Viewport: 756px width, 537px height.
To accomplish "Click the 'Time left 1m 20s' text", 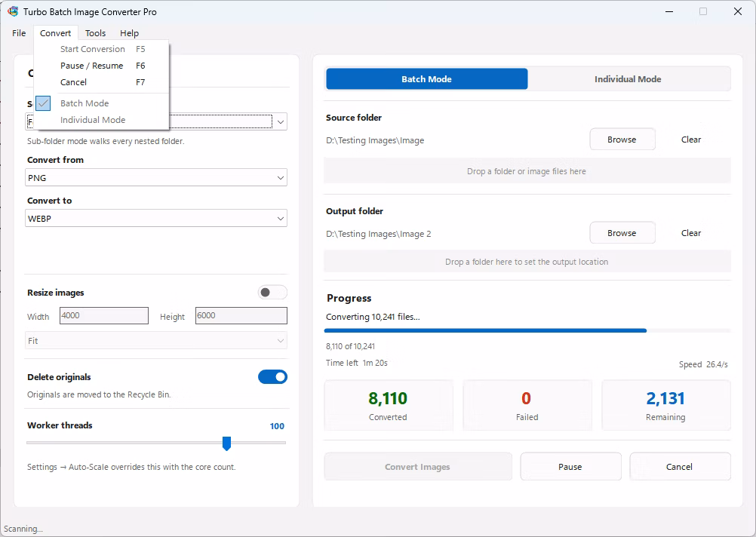I will tap(357, 363).
